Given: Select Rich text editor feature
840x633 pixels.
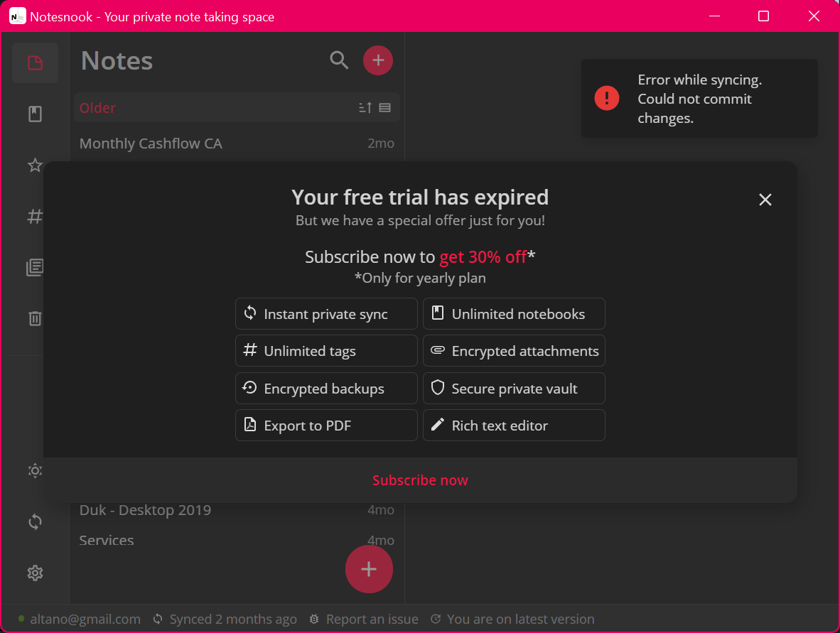Looking at the screenshot, I should pyautogui.click(x=514, y=426).
